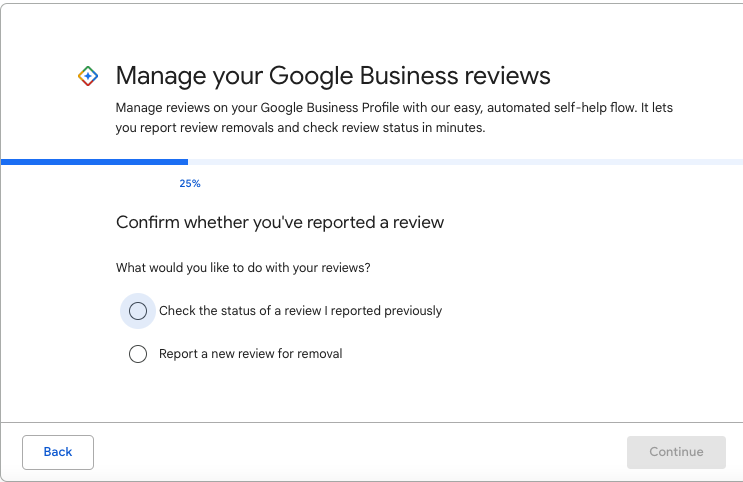This screenshot has height=482, width=743.
Task: Click the blue sparkle inside the diamond logo
Action: (x=88, y=76)
